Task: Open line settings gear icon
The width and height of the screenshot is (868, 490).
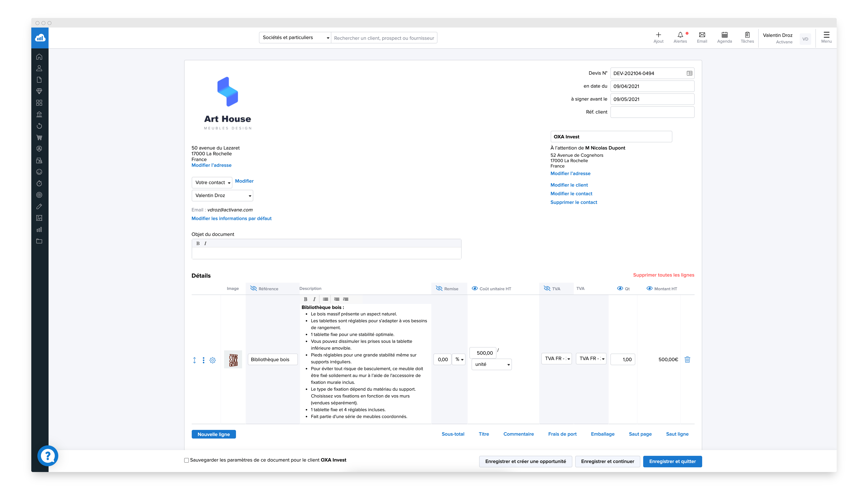Action: [x=212, y=360]
